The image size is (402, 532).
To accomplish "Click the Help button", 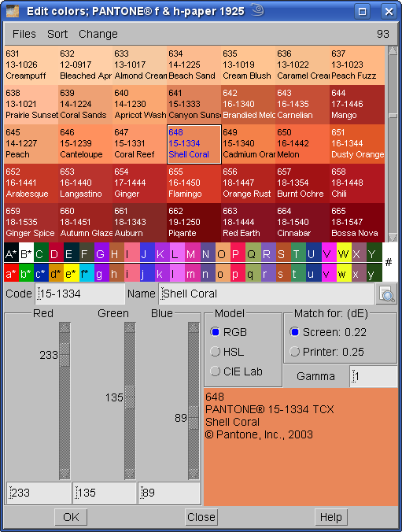I will pos(331,517).
